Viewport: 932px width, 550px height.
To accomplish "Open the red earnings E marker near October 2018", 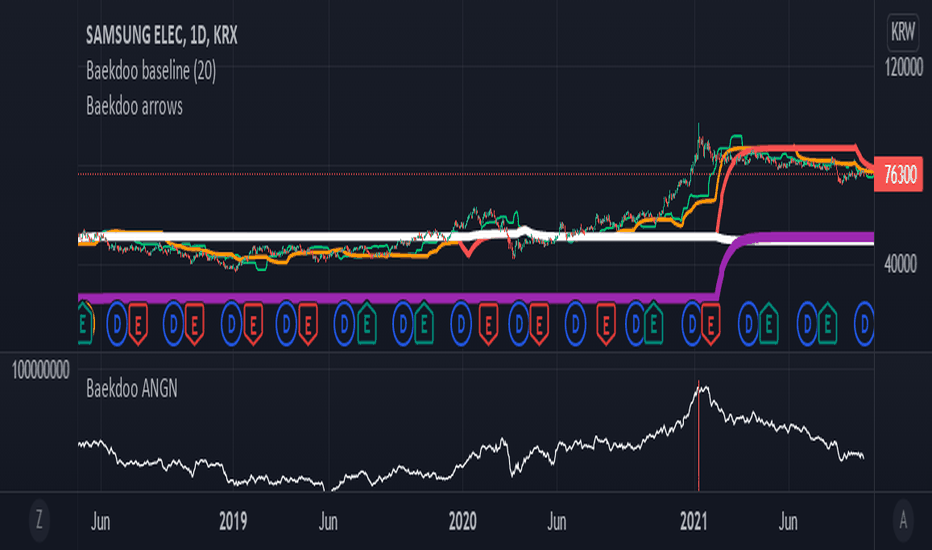I will coord(194,324).
